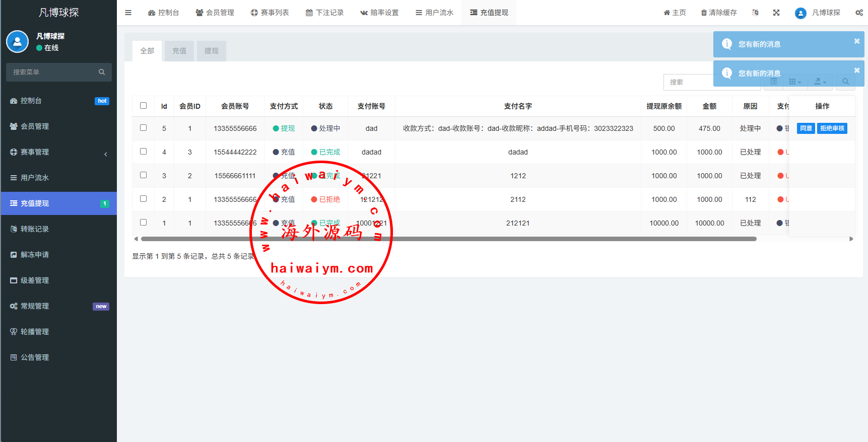
Task: Tick the select-all checkbox in table header
Action: [143, 106]
